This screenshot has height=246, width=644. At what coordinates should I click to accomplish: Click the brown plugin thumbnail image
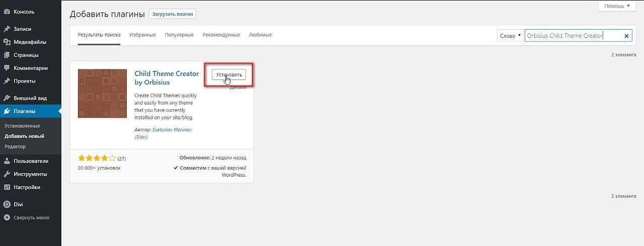[102, 94]
